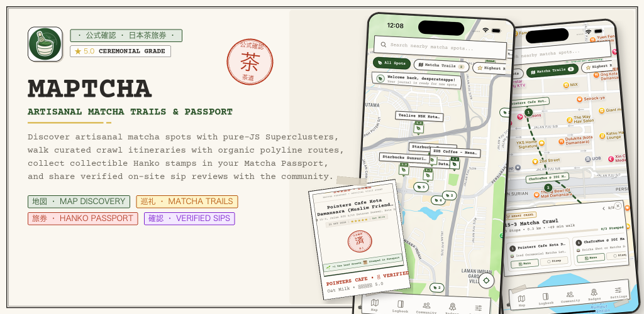
Task: Click the stamped progress bar in crawl panel
Action: pyautogui.click(x=552, y=232)
